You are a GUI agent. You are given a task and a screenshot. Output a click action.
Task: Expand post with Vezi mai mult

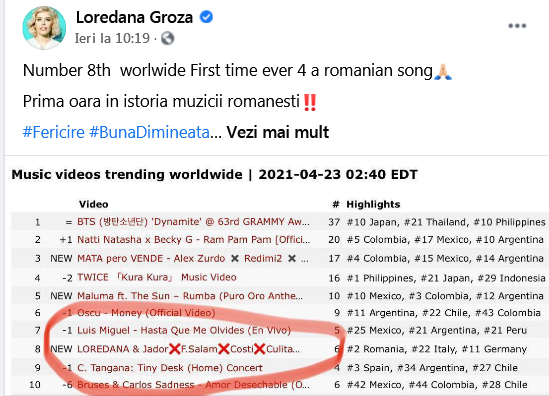click(278, 132)
